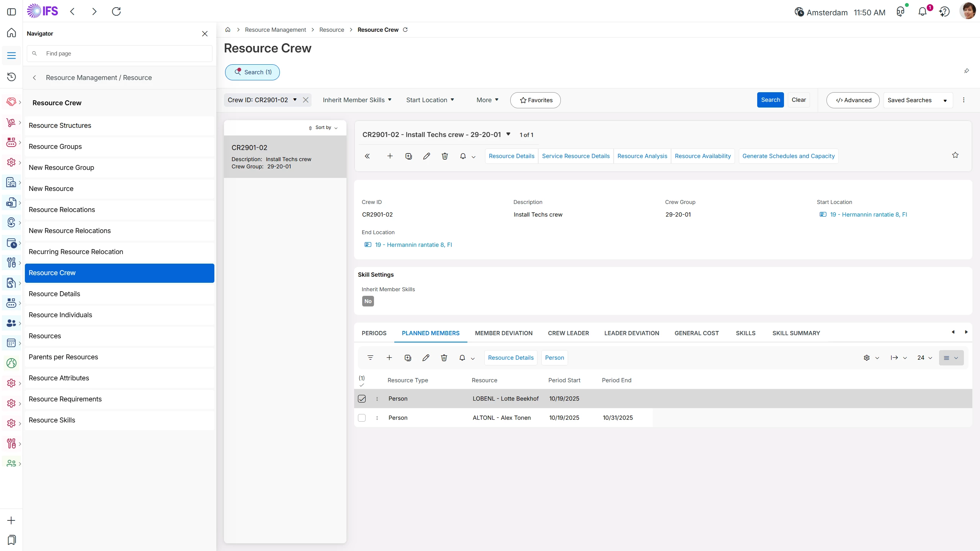980x551 pixels.
Task: Open Resource Skills in the navigator
Action: (x=52, y=420)
